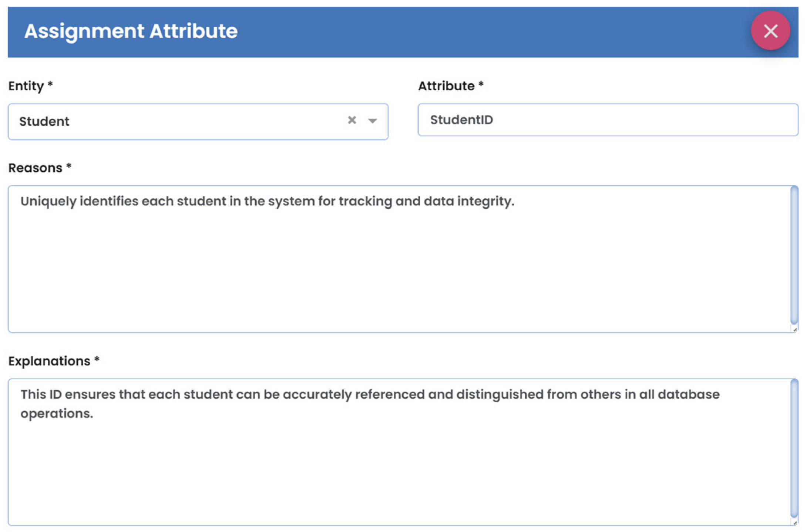807x532 pixels.
Task: Click the Student value in Entity combo box
Action: 44,121
